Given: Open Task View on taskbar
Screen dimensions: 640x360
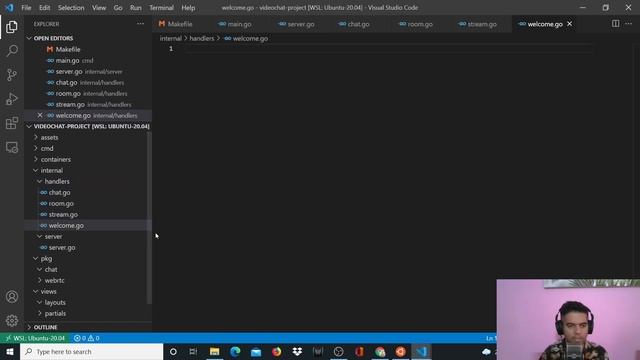Looking at the screenshot, I should click(193, 351).
